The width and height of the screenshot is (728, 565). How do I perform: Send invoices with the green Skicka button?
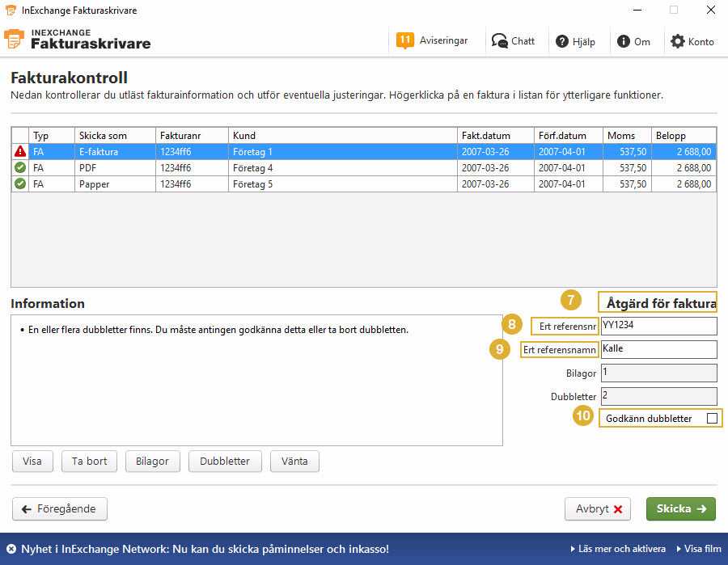(680, 509)
